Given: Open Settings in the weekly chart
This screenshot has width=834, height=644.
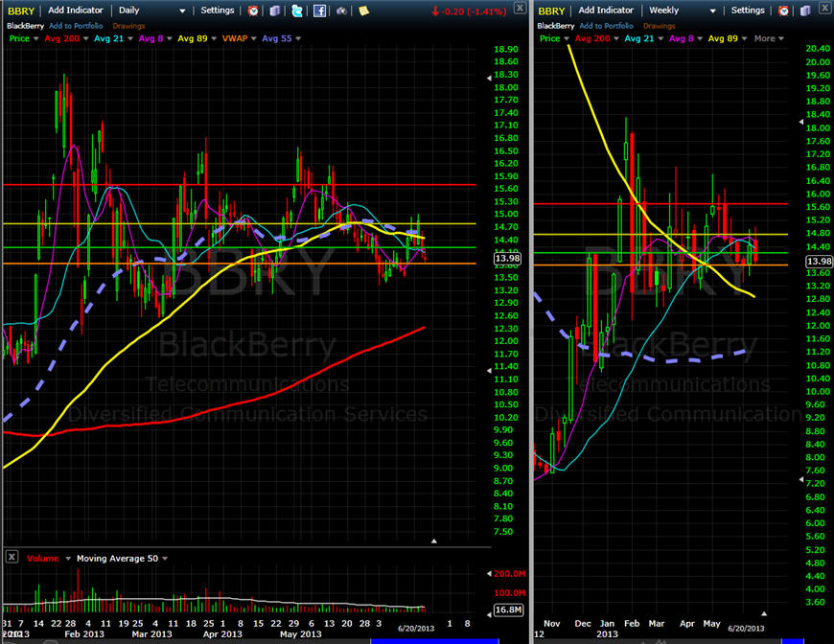Looking at the screenshot, I should click(748, 11).
